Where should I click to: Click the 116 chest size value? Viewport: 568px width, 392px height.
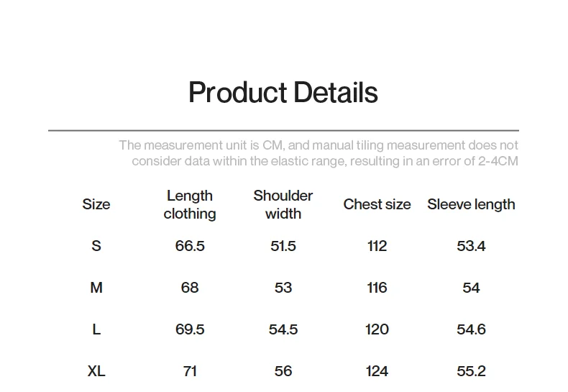pyautogui.click(x=377, y=288)
